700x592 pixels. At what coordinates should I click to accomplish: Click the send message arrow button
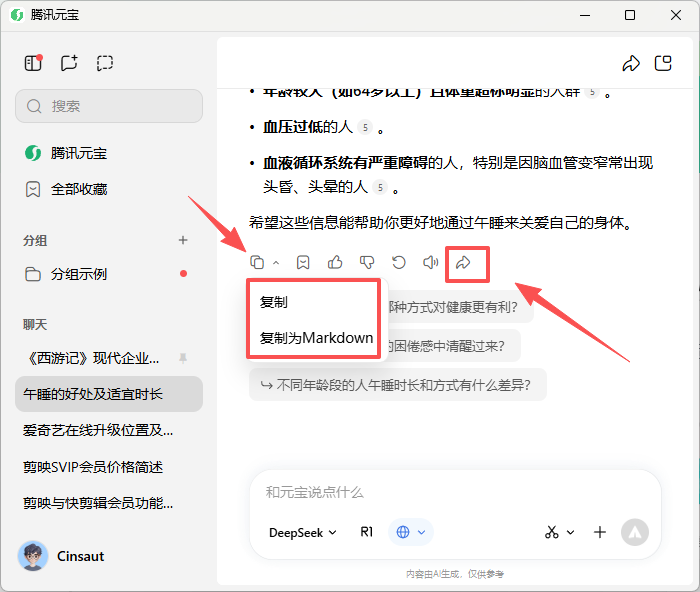[634, 532]
